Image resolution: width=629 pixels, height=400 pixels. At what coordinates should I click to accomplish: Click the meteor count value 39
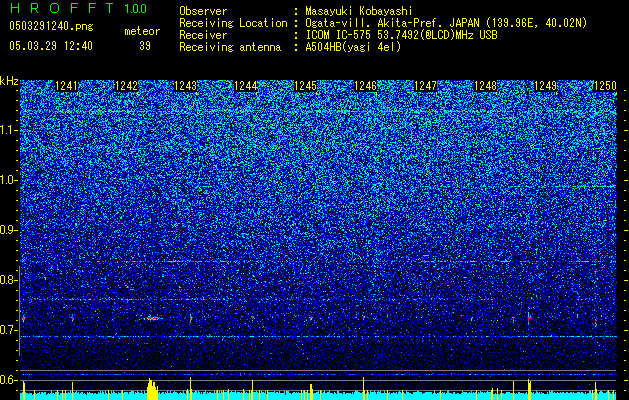(x=145, y=46)
